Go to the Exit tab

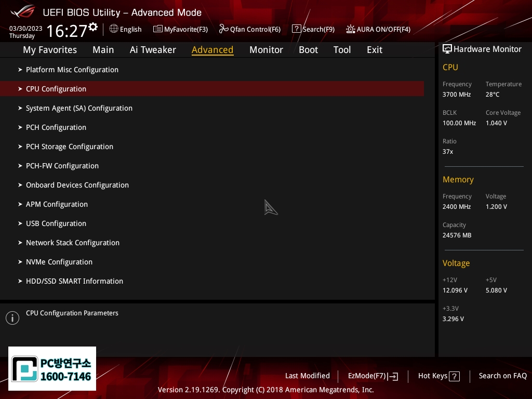coord(375,50)
